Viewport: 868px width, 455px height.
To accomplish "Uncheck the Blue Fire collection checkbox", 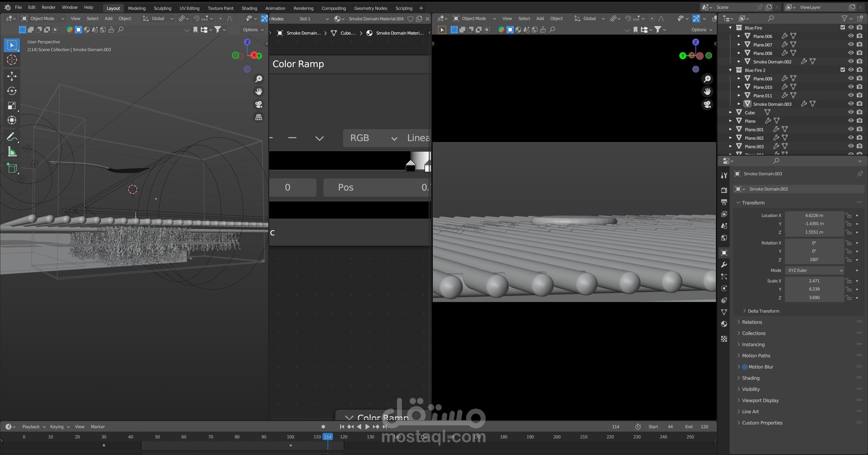I will pyautogui.click(x=843, y=27).
